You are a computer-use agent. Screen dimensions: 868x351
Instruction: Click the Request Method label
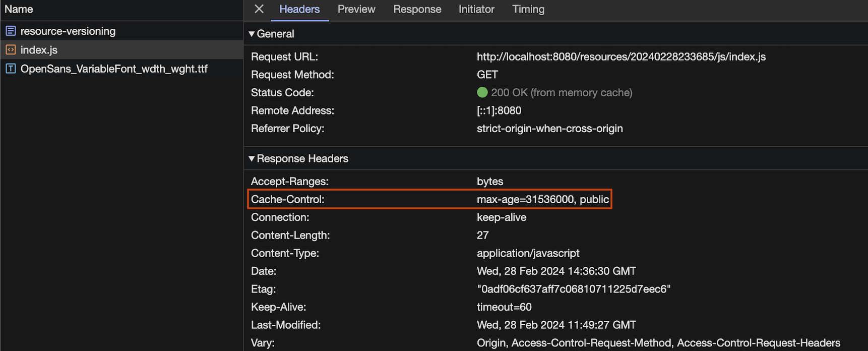[x=292, y=75]
